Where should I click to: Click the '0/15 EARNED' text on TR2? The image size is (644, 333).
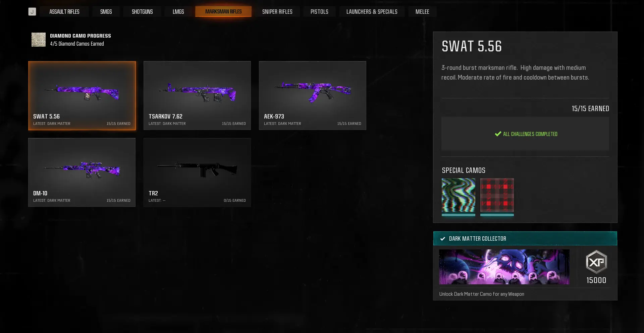click(235, 201)
